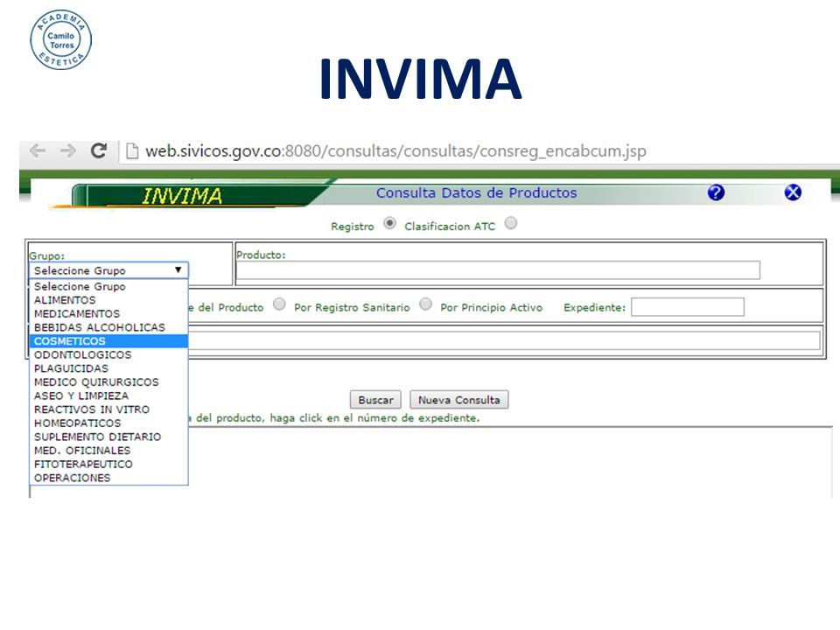Click the Academia Camilo Torres logo
840x630 pixels.
[61, 39]
